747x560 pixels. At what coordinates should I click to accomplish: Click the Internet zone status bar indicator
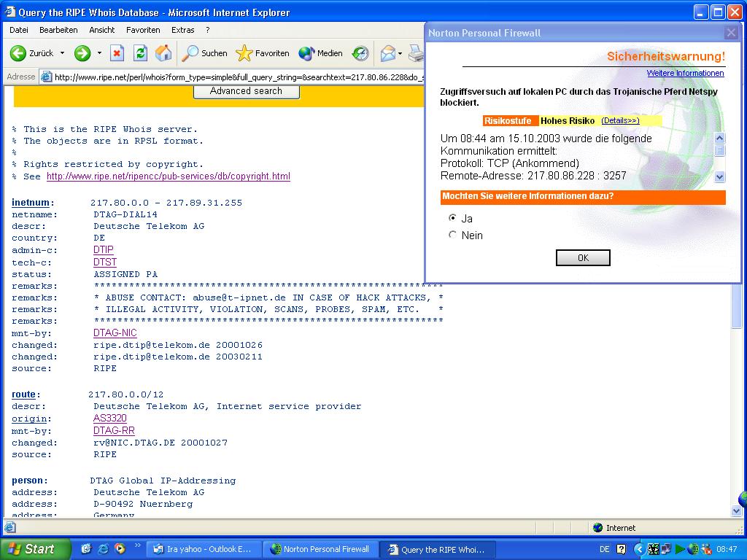(x=614, y=528)
